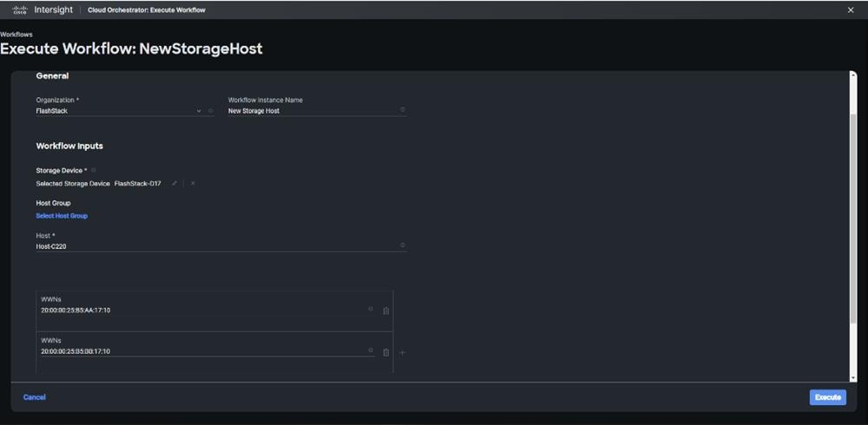The height and width of the screenshot is (425, 868).
Task: Click info icon in Workflow Instance Name field
Action: pos(403,110)
